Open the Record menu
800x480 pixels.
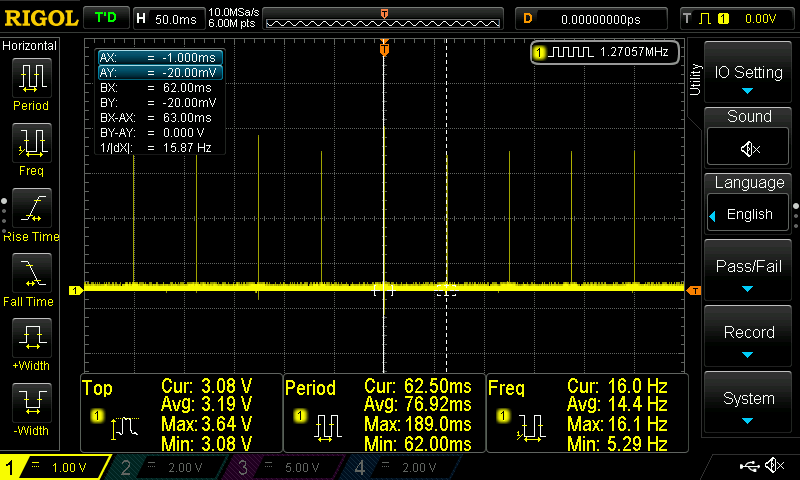click(x=749, y=338)
